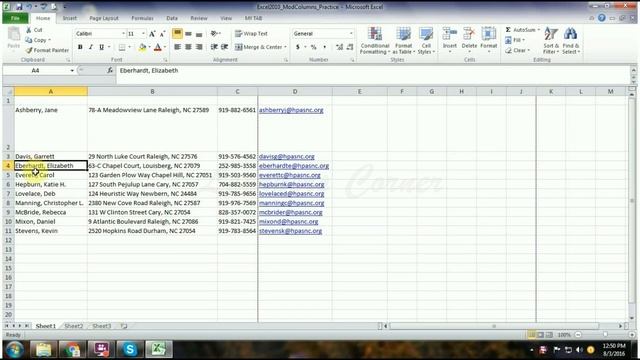
Task: Open the ashberryj@hpasnc.org email link
Action: pyautogui.click(x=291, y=110)
